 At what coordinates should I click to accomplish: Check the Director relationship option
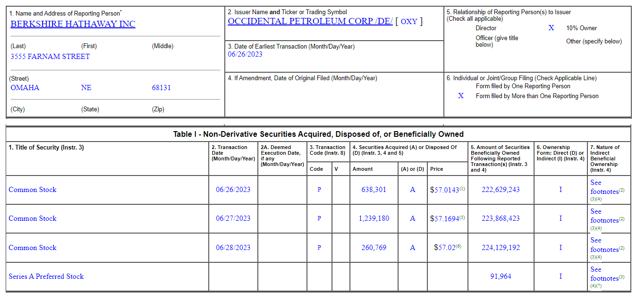pyautogui.click(x=486, y=28)
